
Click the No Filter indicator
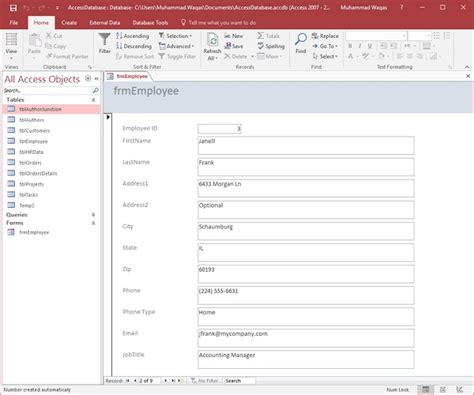[205, 380]
